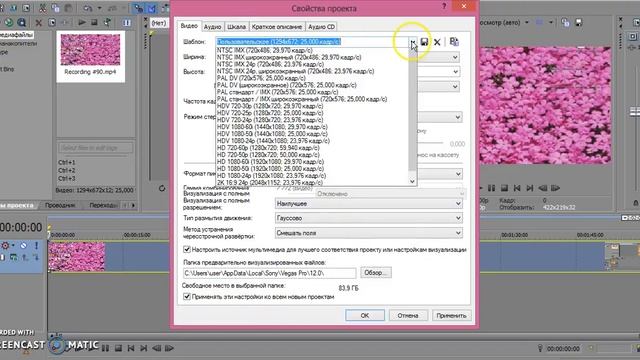Image resolution: width=640 pixels, height=360 pixels.
Task: Go to start with the preview window transport
Action: [x=517, y=188]
